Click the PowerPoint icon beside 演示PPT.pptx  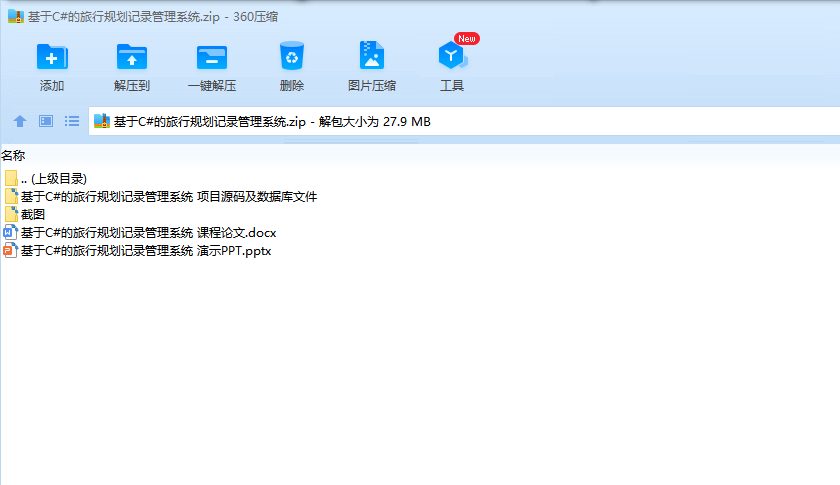11,250
